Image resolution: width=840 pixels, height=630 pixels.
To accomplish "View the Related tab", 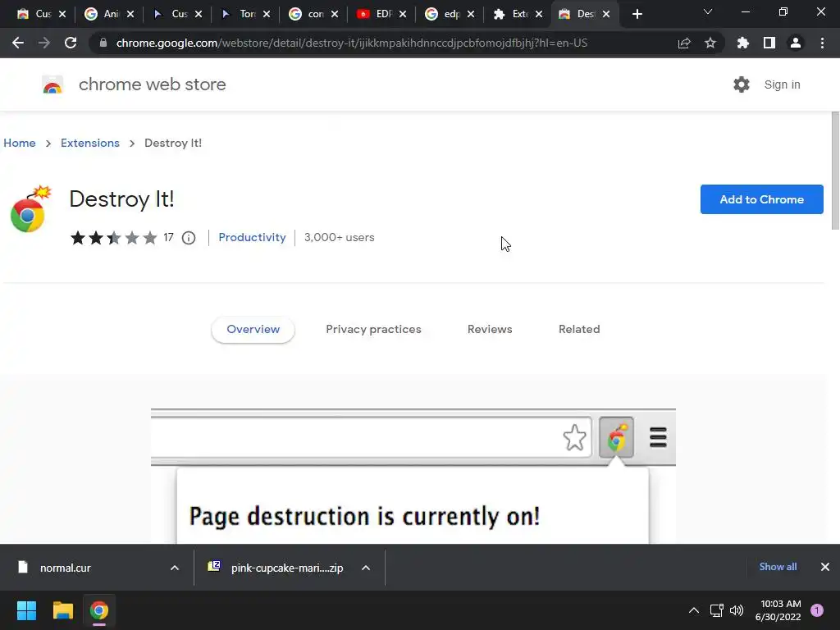I will click(579, 330).
